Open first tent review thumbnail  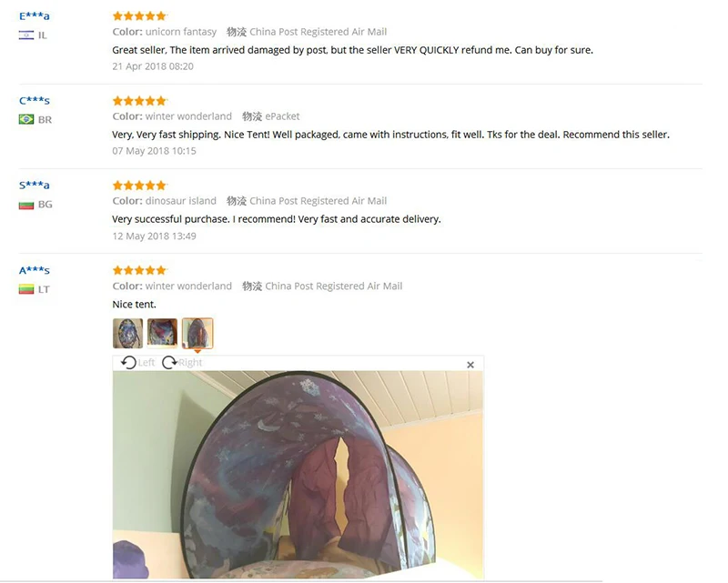point(127,333)
